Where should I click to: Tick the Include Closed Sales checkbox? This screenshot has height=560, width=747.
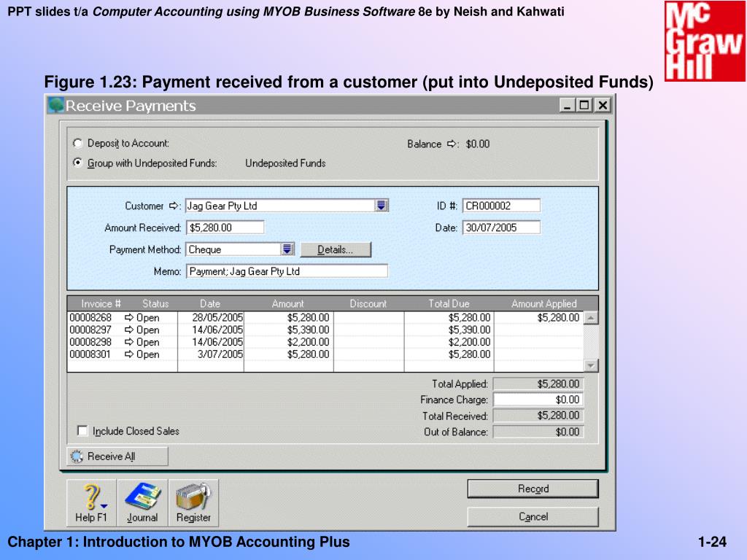(82, 430)
